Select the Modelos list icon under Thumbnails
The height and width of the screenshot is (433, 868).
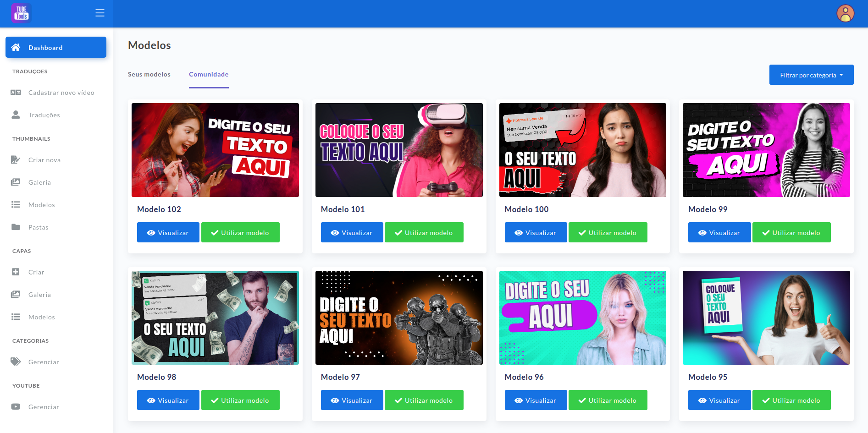tap(15, 204)
